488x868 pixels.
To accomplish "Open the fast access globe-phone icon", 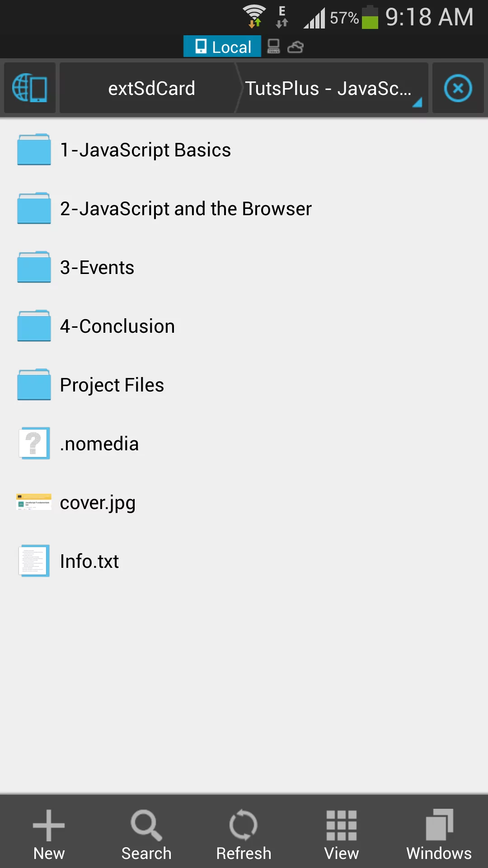I will tap(30, 88).
